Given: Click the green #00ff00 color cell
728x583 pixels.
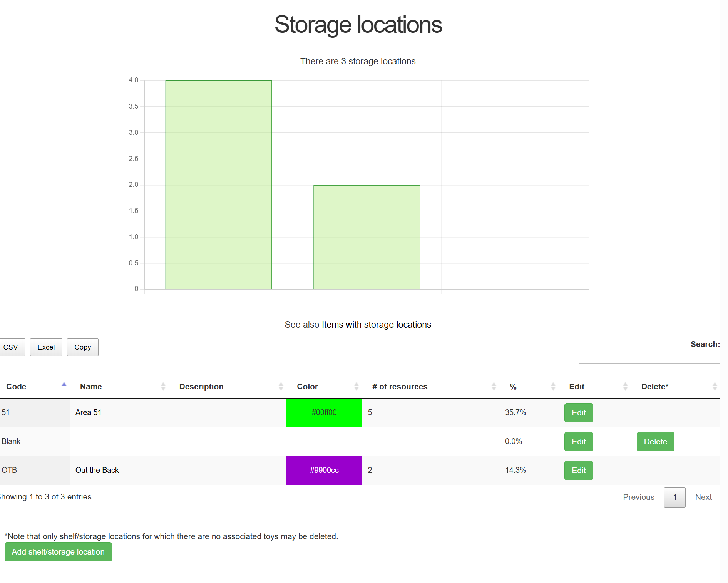Looking at the screenshot, I should tap(324, 413).
